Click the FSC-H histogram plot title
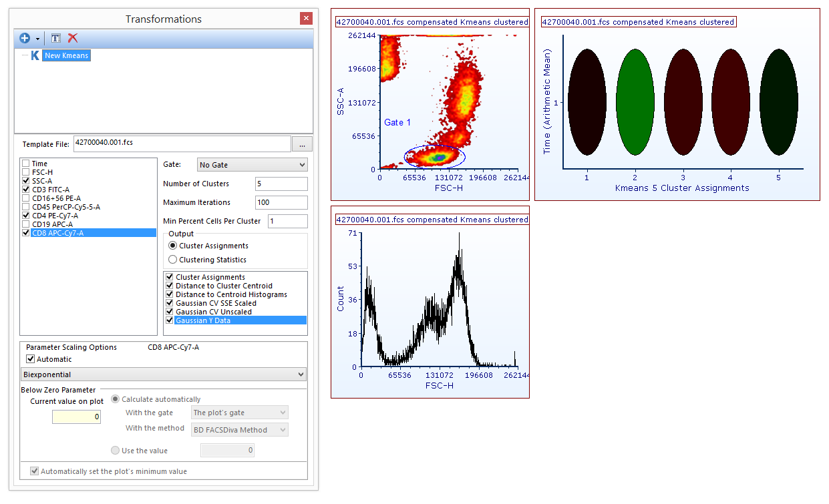The image size is (829, 504). pos(432,220)
